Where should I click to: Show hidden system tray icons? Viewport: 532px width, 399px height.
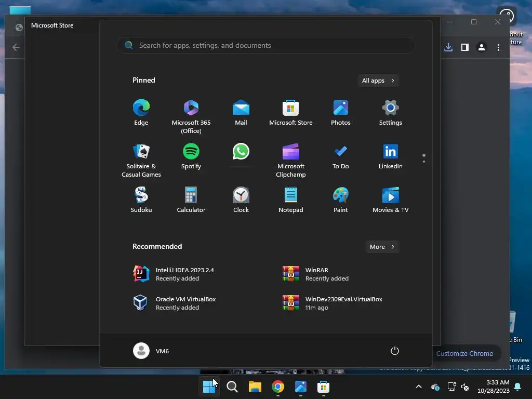(419, 387)
